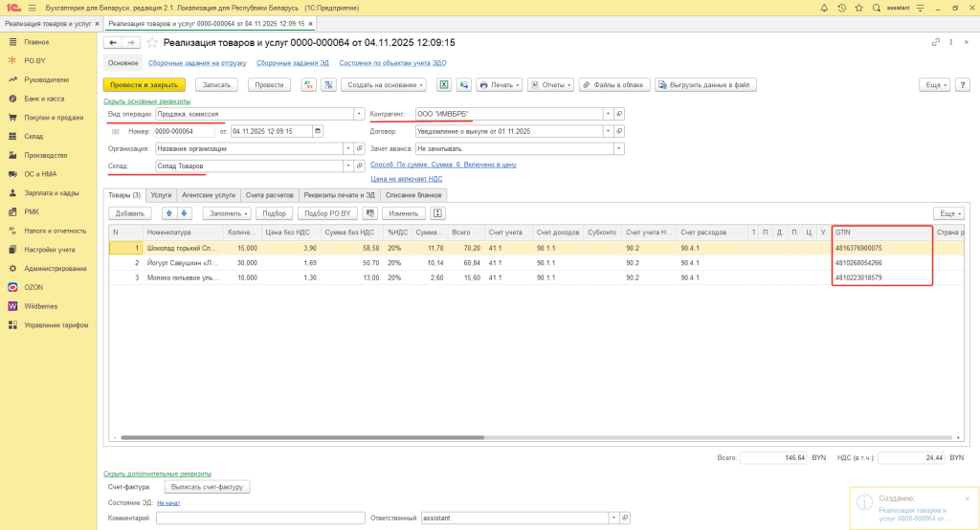
Task: Click the Скрыть основные реквизиты link
Action: (146, 100)
